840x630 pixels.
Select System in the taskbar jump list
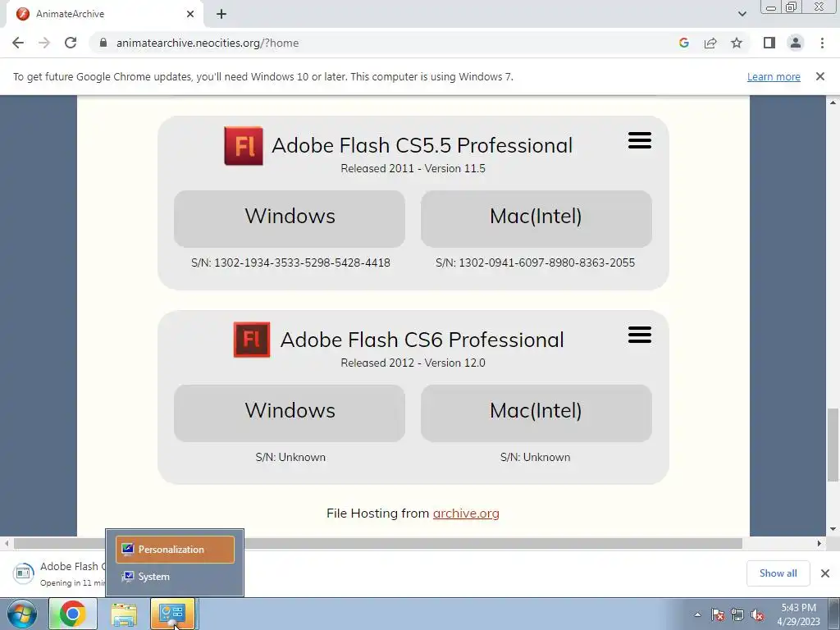pyautogui.click(x=176, y=577)
